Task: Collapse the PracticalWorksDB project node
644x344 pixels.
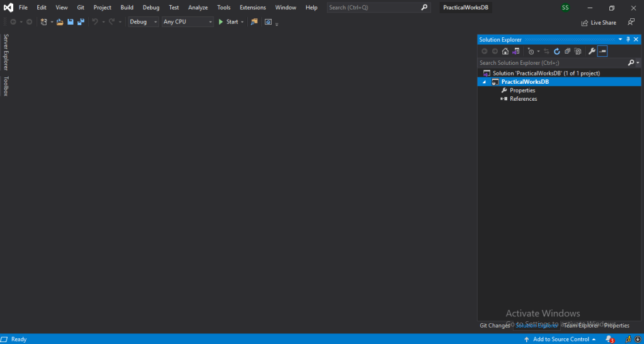Action: 485,82
